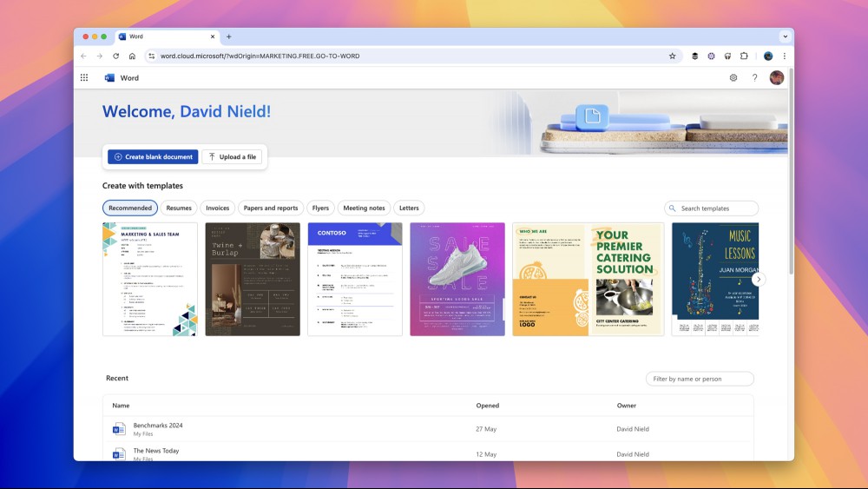Bookmark this page with the star icon
The width and height of the screenshot is (868, 489).
pos(672,56)
